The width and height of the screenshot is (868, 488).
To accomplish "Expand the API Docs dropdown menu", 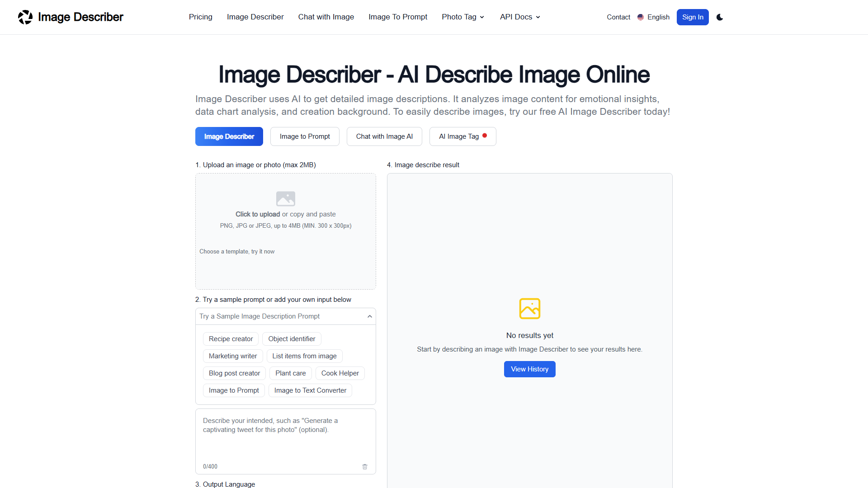I will [x=520, y=17].
